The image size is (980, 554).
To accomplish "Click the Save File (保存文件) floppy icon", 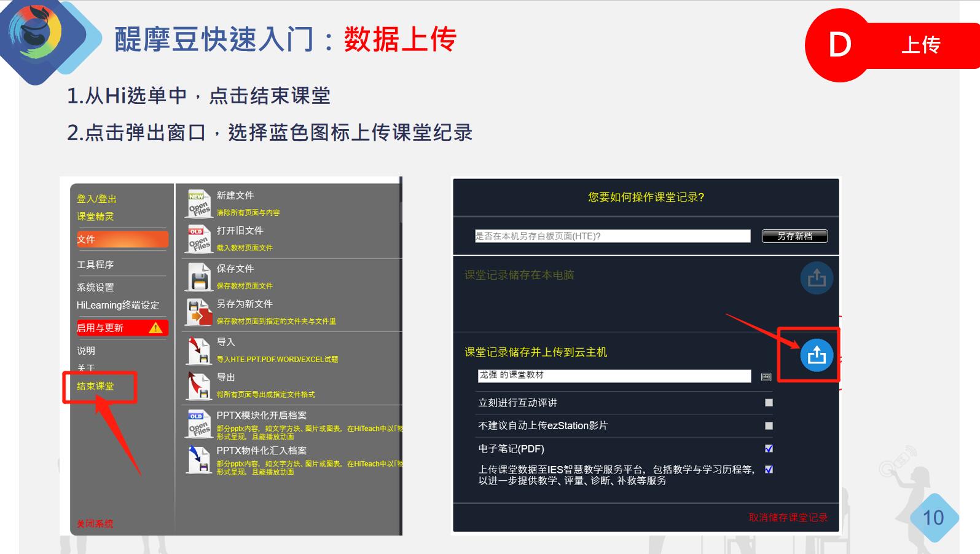I will click(198, 277).
